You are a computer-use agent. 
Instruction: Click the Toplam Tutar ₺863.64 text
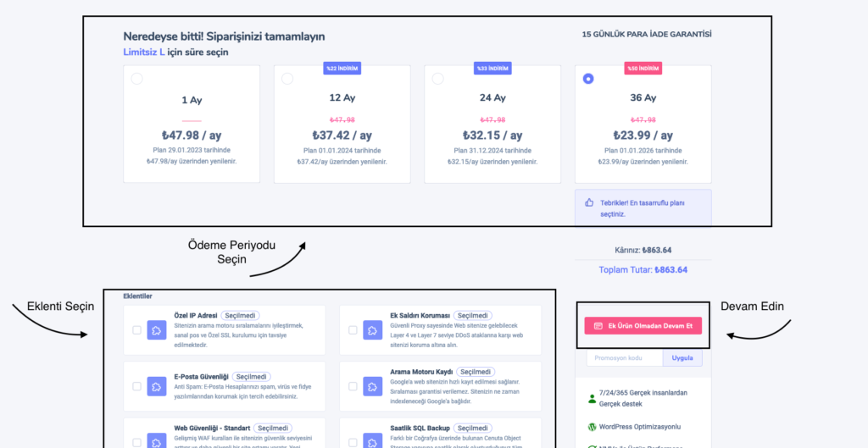coord(643,270)
